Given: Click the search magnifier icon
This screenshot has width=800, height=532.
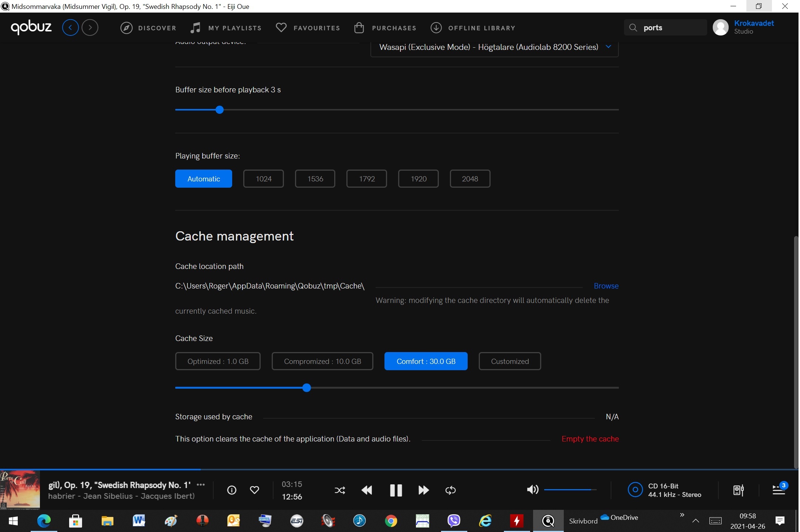Looking at the screenshot, I should 633,28.
